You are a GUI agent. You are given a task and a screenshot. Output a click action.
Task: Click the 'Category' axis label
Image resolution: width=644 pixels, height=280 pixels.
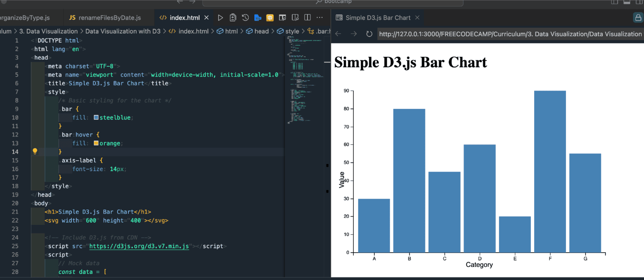coord(479,265)
